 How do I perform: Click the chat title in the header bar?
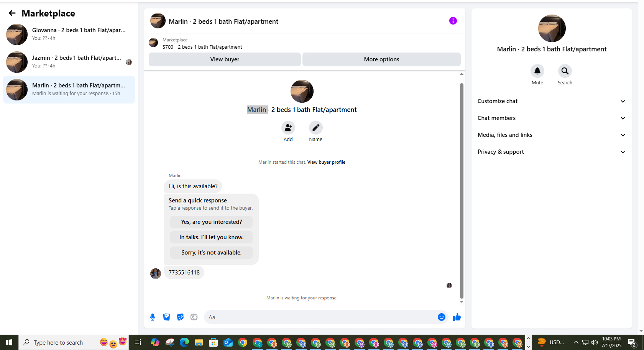coord(223,21)
